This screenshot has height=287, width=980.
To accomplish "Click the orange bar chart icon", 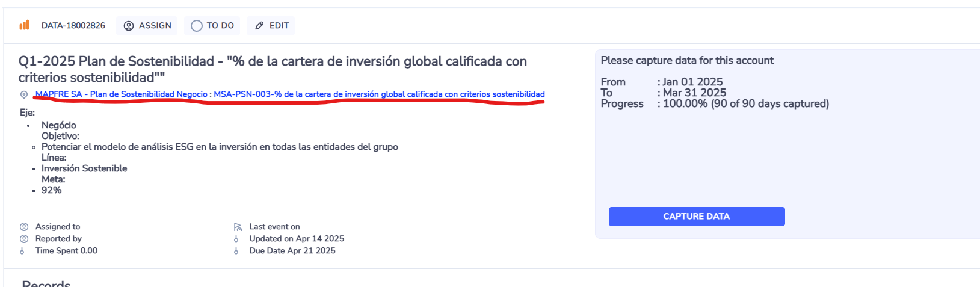I will [24, 25].
